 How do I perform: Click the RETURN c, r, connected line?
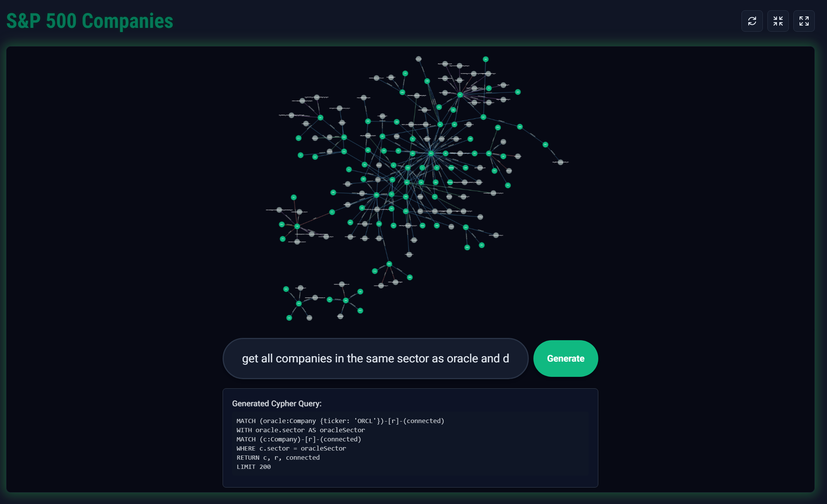tap(278, 457)
